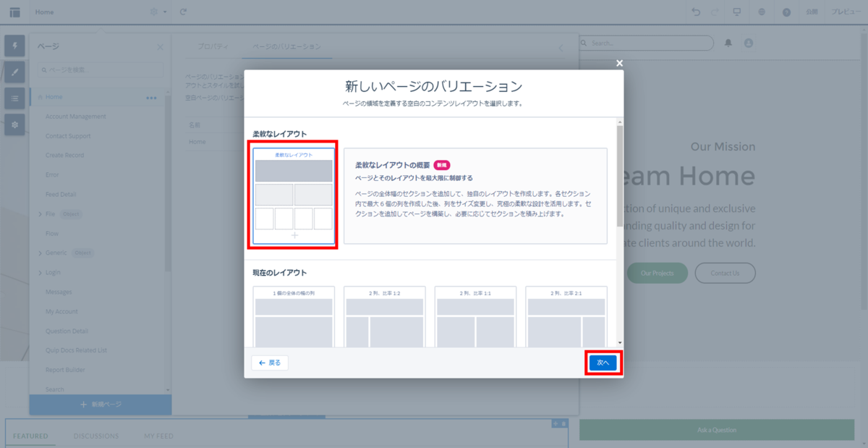Expand the File object pages

point(40,214)
